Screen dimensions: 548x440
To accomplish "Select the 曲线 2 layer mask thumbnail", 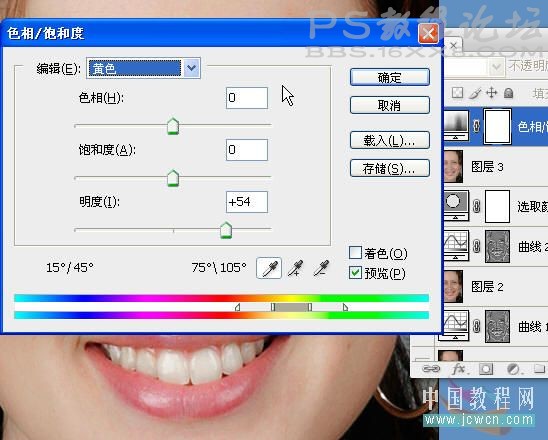I will coord(497,246).
